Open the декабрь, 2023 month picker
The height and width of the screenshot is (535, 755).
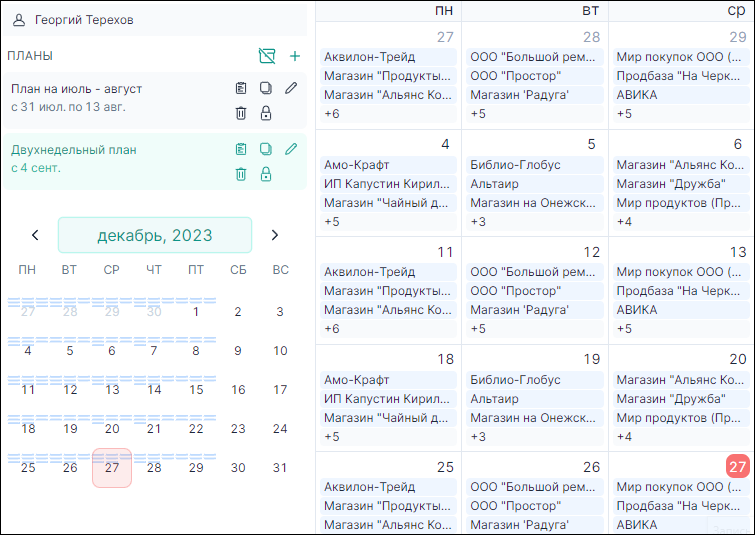155,235
